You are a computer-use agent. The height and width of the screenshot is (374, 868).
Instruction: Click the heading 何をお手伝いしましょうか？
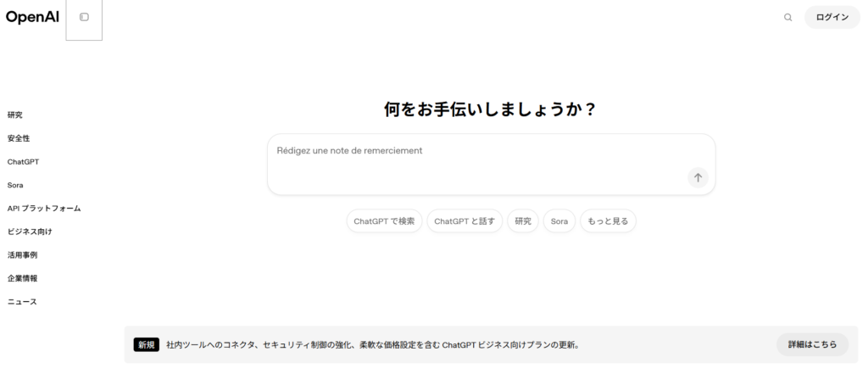click(491, 109)
